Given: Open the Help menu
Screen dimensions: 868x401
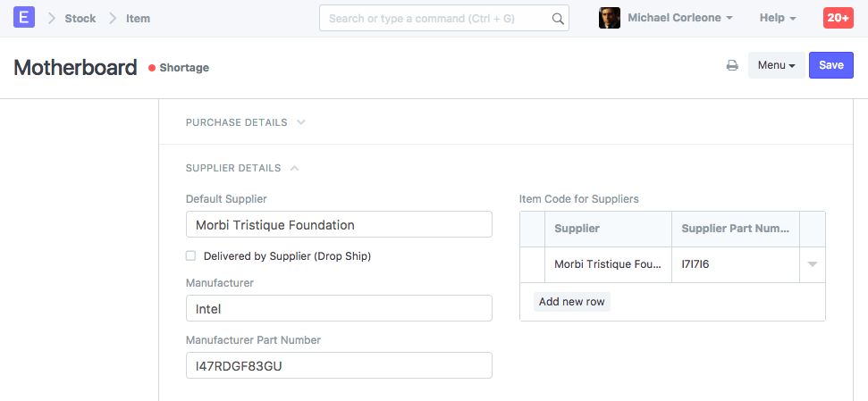Looking at the screenshot, I should coord(777,18).
